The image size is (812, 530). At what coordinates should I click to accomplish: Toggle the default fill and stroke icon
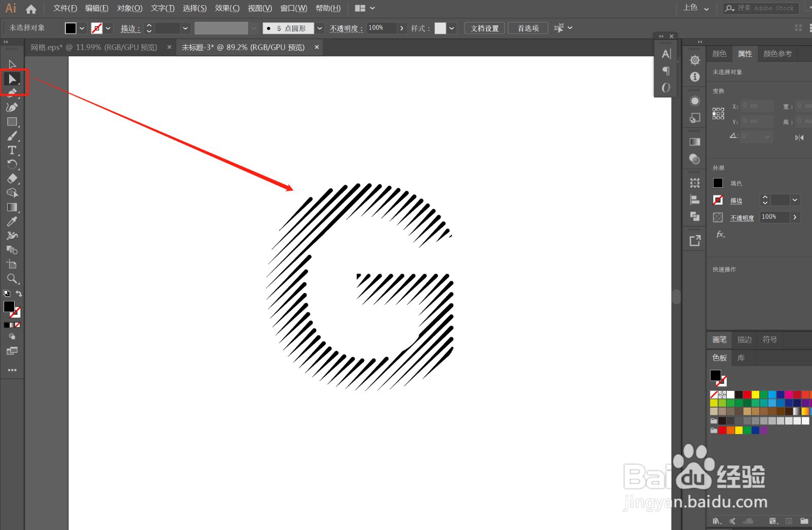[x=7, y=293]
